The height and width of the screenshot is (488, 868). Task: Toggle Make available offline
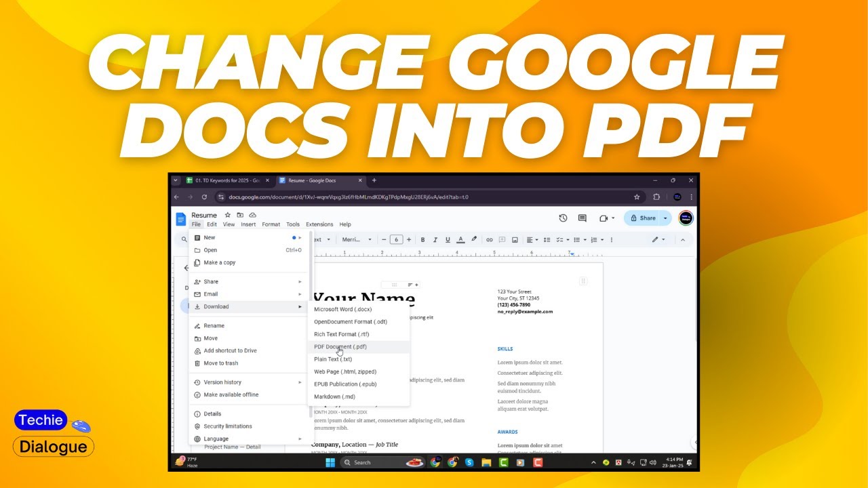(x=248, y=395)
